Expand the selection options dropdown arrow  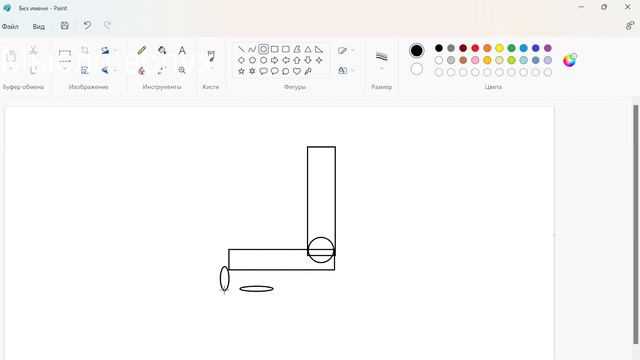click(65, 69)
